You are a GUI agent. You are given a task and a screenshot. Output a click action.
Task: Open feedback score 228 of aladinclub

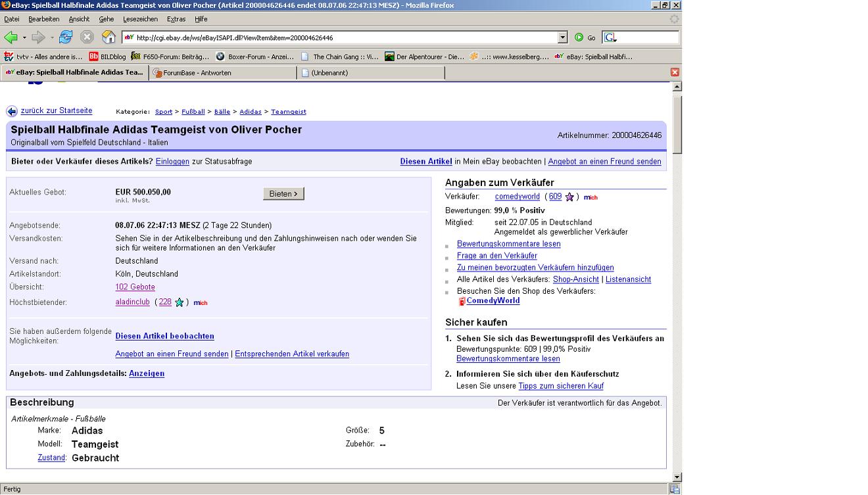point(165,302)
